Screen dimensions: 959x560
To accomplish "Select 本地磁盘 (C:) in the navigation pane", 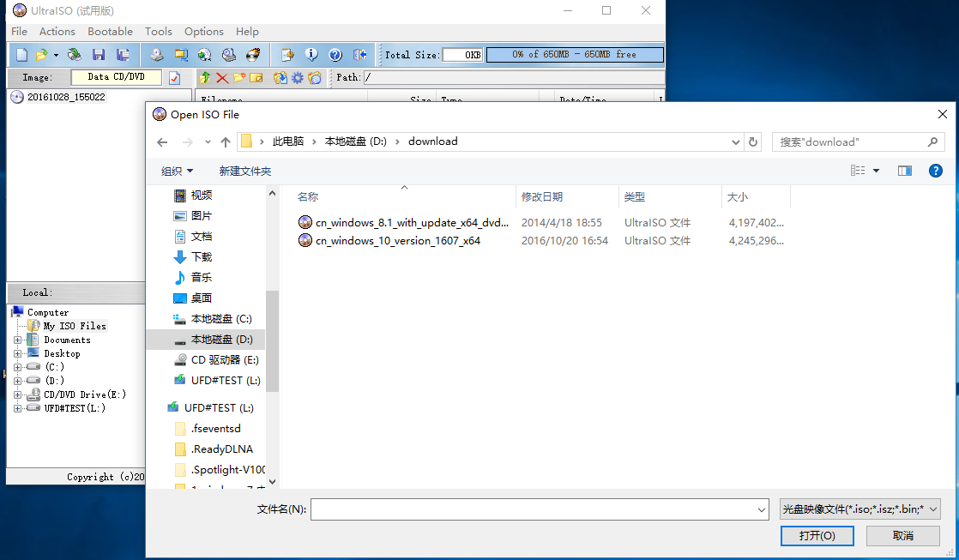I will pos(220,318).
